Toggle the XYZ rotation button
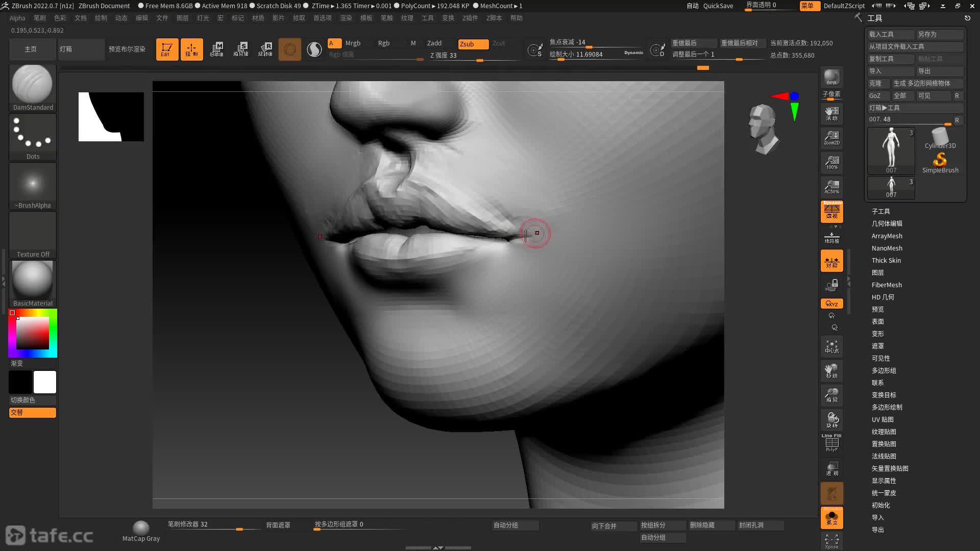 [x=831, y=304]
